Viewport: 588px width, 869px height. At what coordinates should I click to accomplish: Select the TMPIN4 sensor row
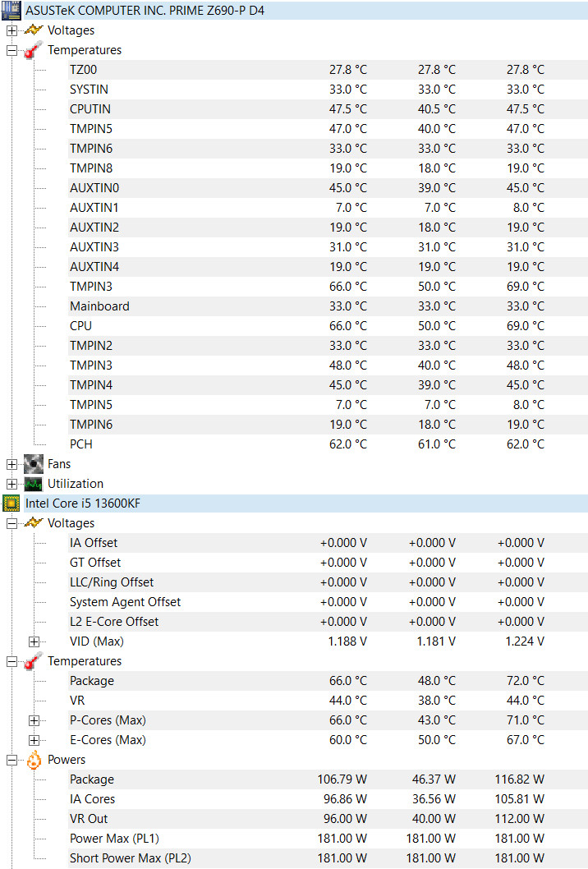tap(328, 385)
